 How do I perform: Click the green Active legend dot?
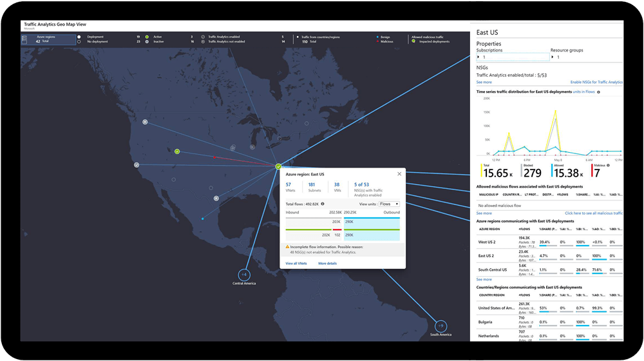tap(147, 37)
